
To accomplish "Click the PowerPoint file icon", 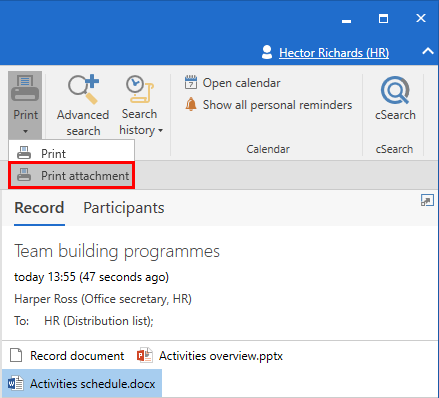I will click(x=145, y=355).
